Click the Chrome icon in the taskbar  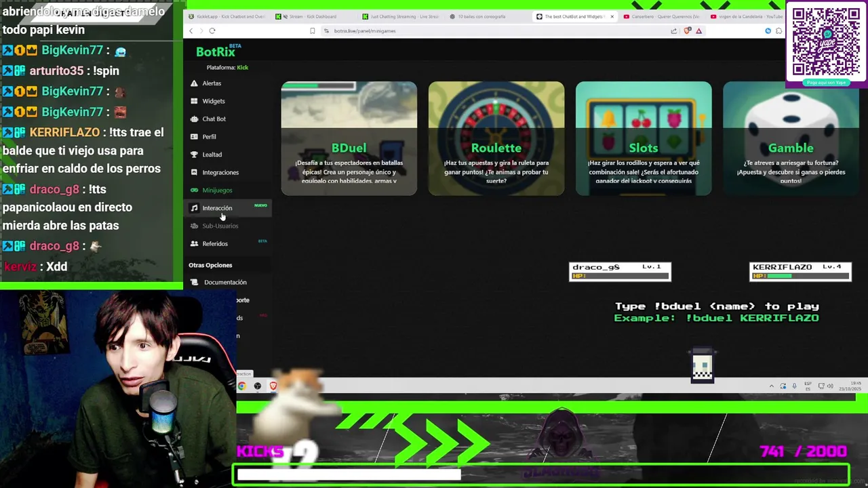tap(241, 386)
